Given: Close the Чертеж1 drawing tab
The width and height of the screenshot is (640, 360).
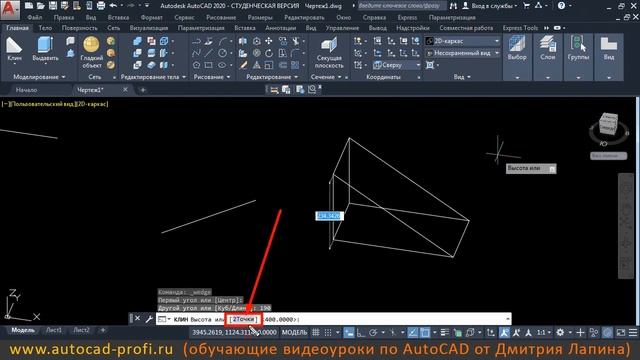Looking at the screenshot, I should point(125,89).
